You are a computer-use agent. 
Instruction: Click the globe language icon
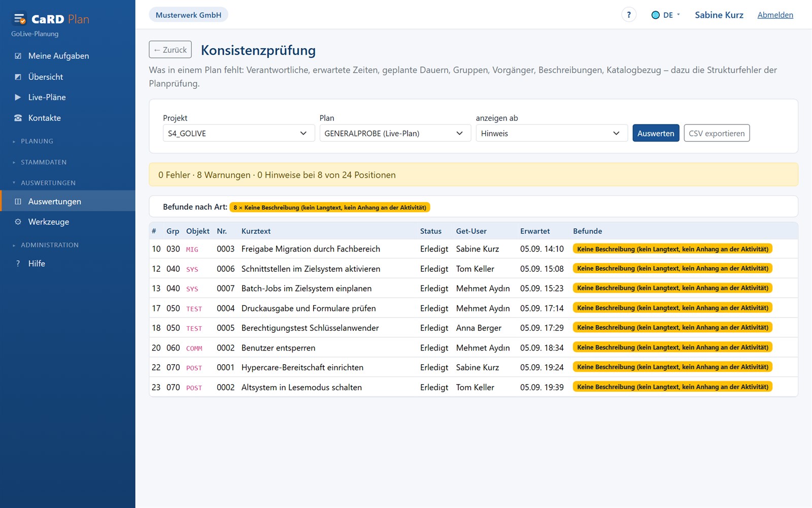[656, 15]
